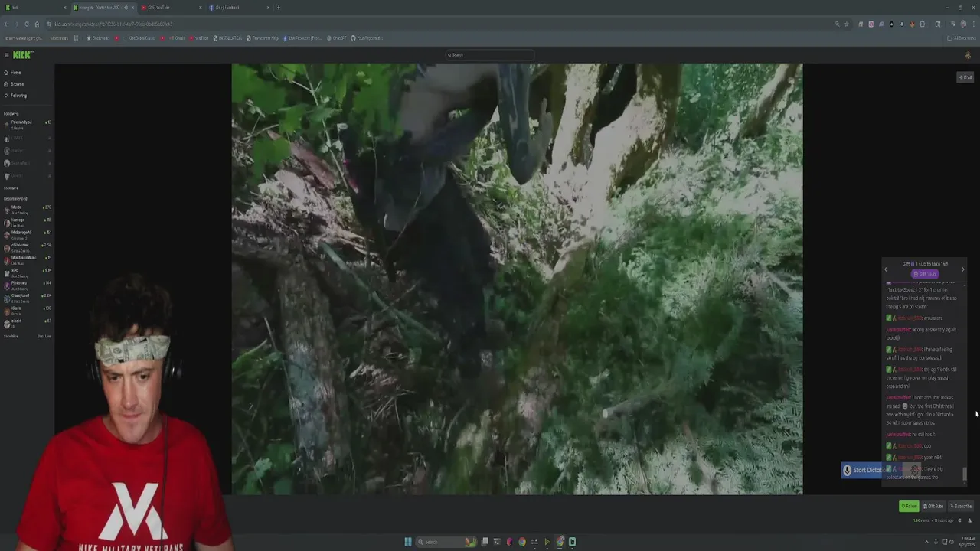Open the Windows Start menu
This screenshot has width=980, height=551.
click(408, 542)
